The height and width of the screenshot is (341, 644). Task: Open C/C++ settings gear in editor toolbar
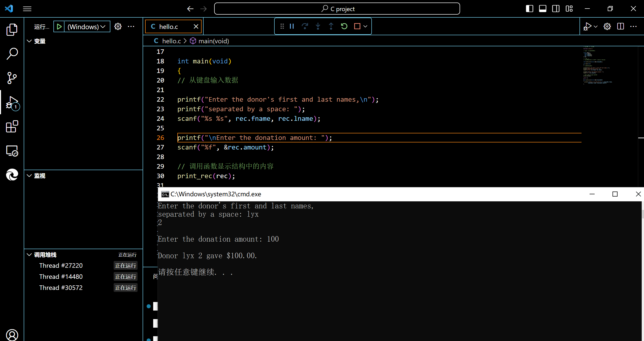607,26
